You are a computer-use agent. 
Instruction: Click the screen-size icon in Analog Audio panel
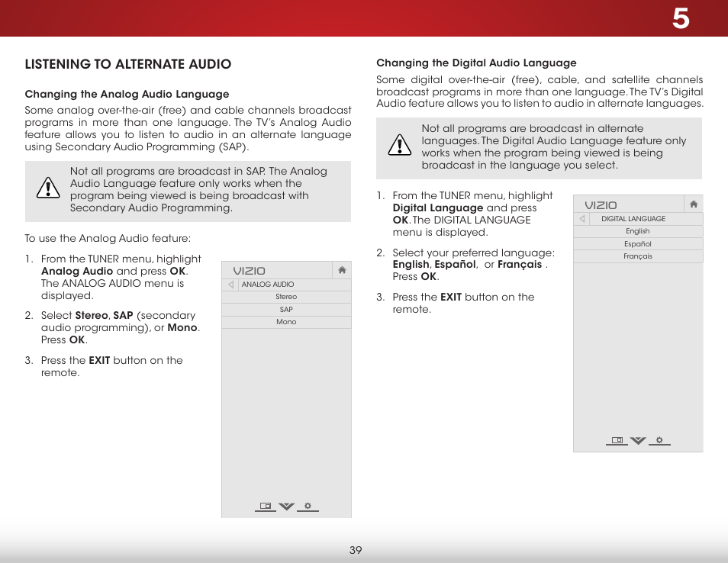click(x=266, y=506)
